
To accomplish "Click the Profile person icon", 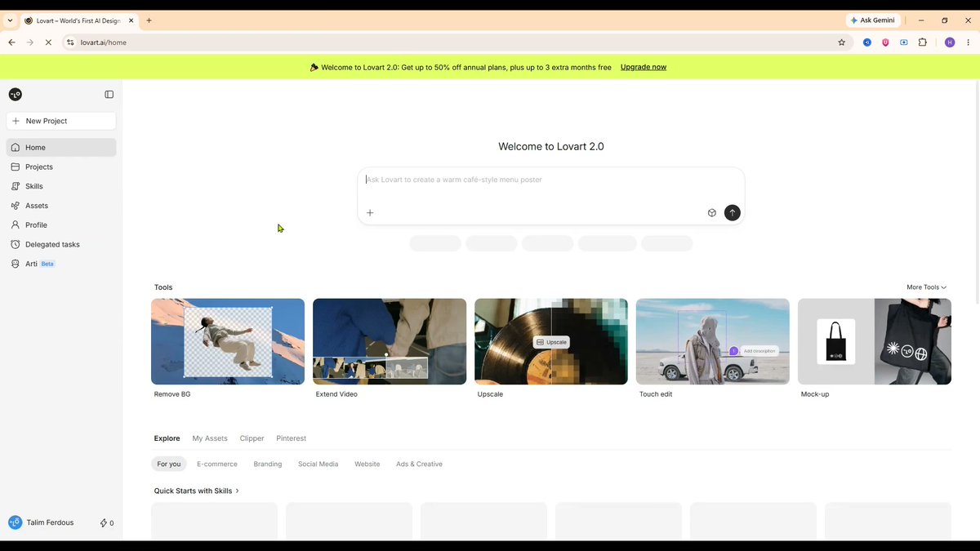I will click(x=16, y=225).
